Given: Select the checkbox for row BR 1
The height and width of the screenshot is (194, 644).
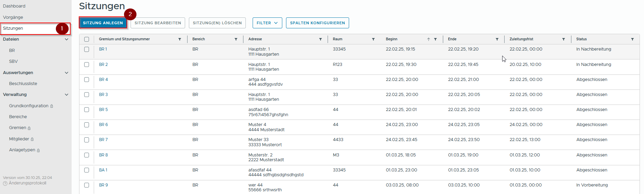Looking at the screenshot, I should coord(87,50).
